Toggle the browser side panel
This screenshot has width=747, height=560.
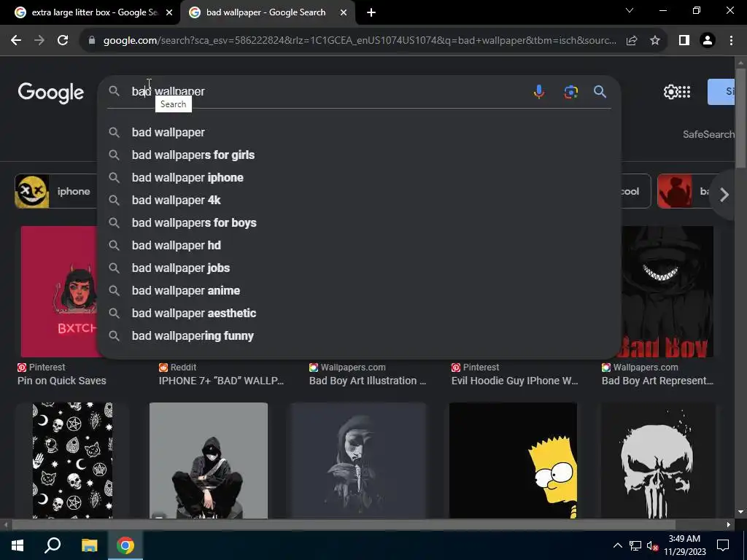pyautogui.click(x=684, y=41)
